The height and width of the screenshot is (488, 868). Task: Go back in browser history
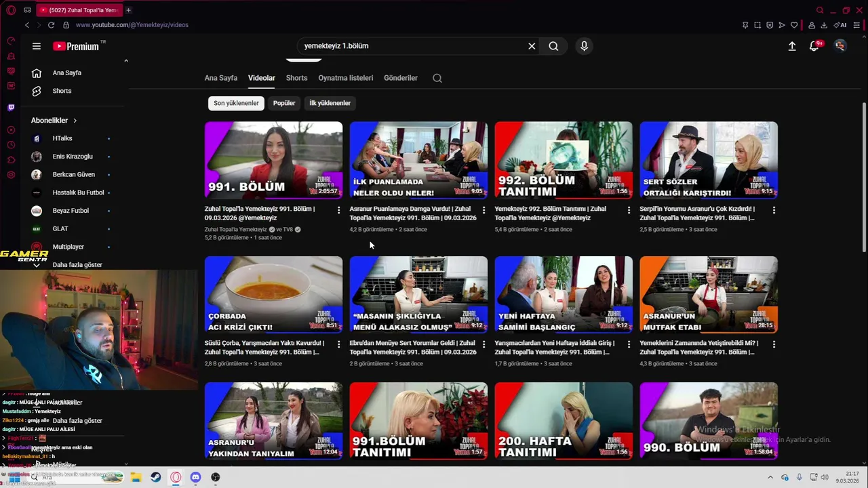click(27, 25)
